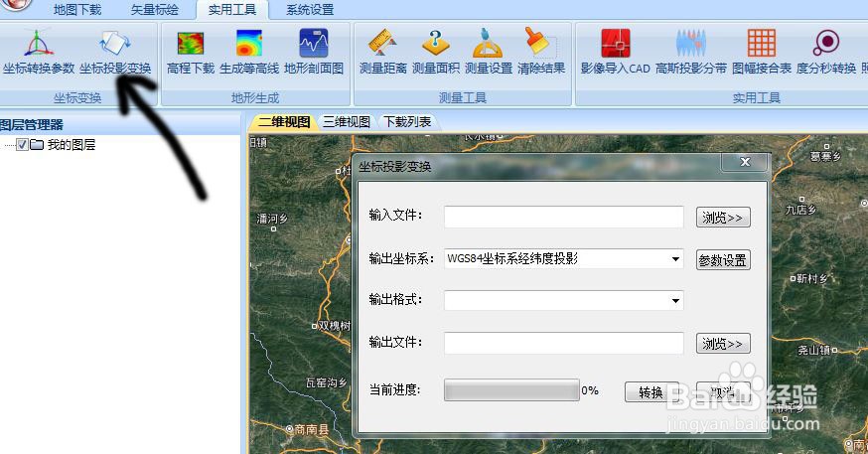Click the 输入文件 text field
This screenshot has width=868, height=454.
click(x=563, y=217)
